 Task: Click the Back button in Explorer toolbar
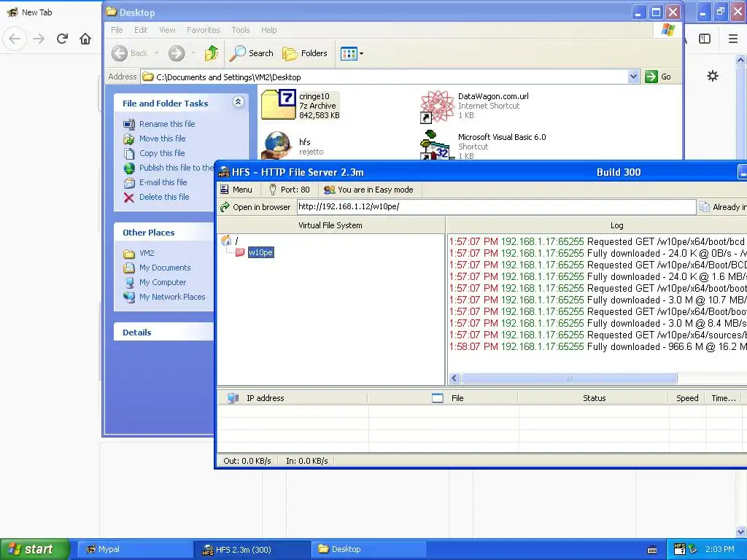(x=130, y=53)
